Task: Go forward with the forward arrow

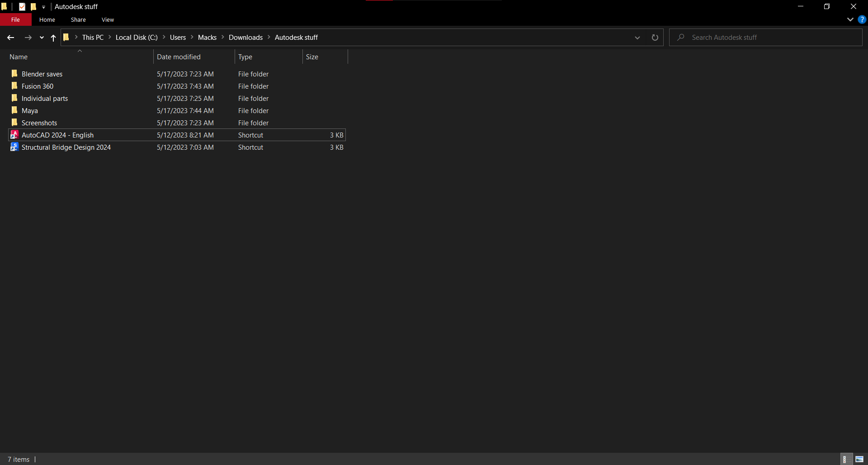Action: 28,38
